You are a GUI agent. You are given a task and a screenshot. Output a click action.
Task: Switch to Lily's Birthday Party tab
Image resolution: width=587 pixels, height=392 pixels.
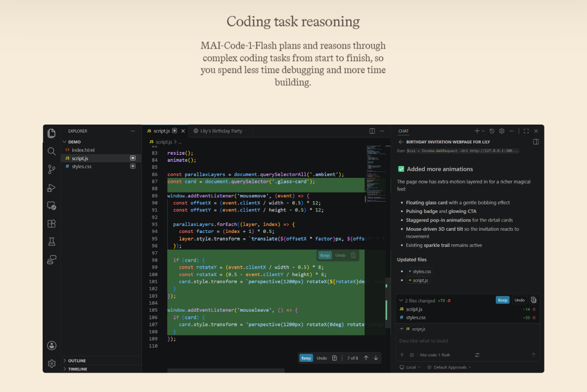(221, 131)
